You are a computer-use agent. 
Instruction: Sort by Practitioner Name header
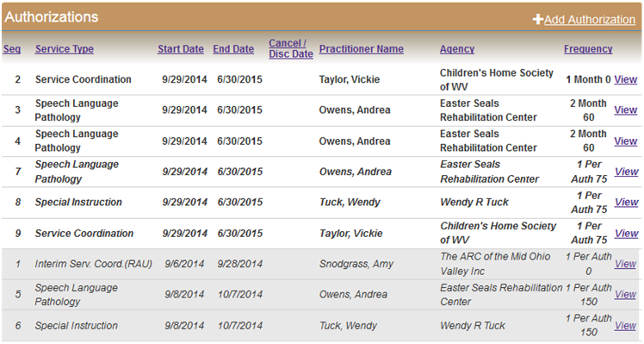pyautogui.click(x=362, y=49)
